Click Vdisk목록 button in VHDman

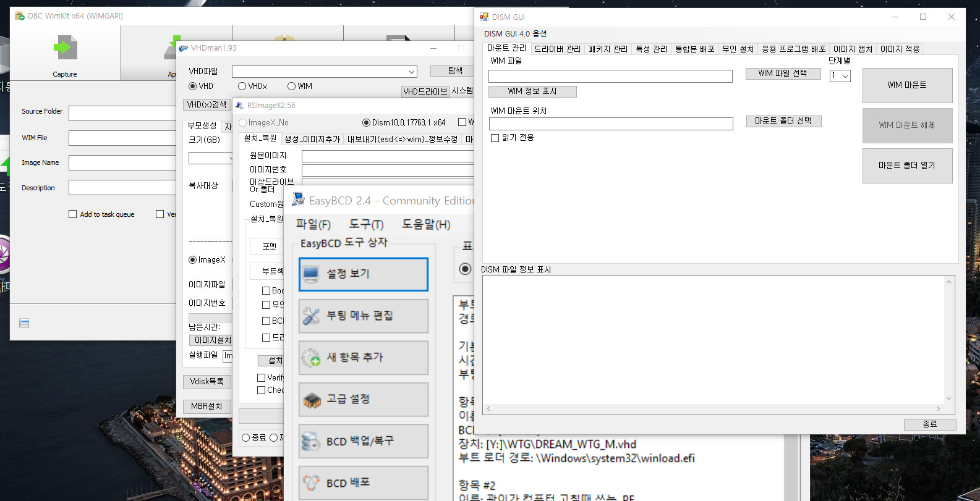(207, 382)
